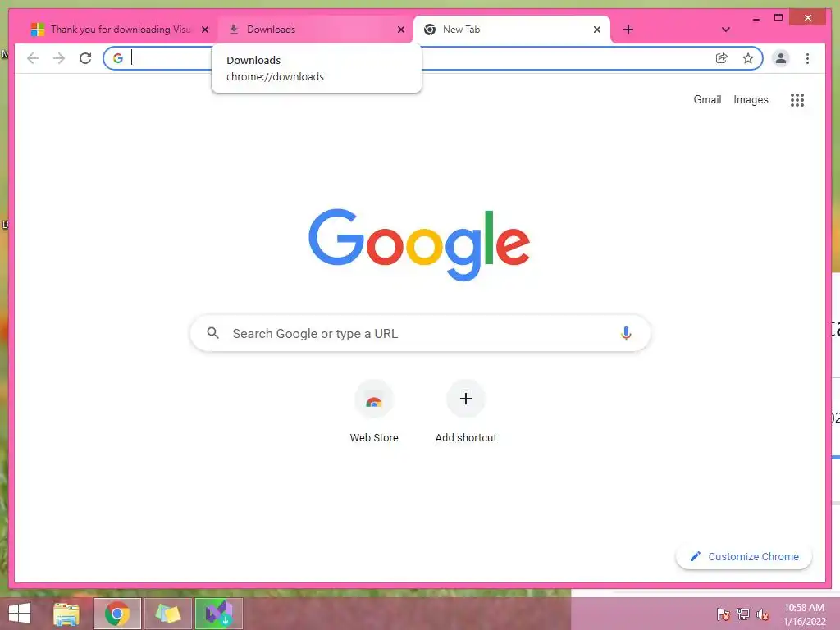Start voice search with microphone icon
This screenshot has height=630, width=840.
(x=626, y=333)
